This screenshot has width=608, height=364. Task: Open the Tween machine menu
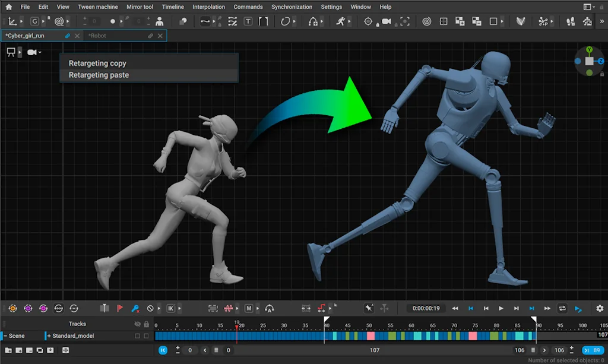click(x=98, y=7)
